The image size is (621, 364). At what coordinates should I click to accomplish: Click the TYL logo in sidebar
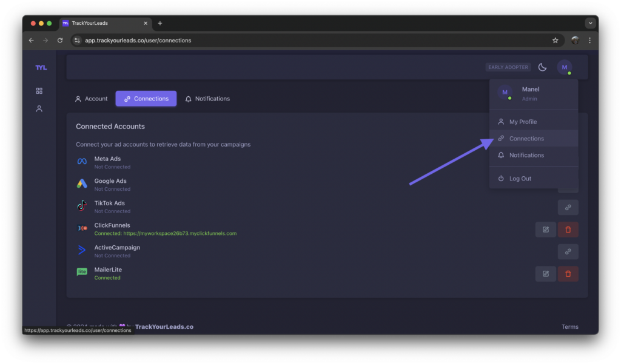pos(41,68)
